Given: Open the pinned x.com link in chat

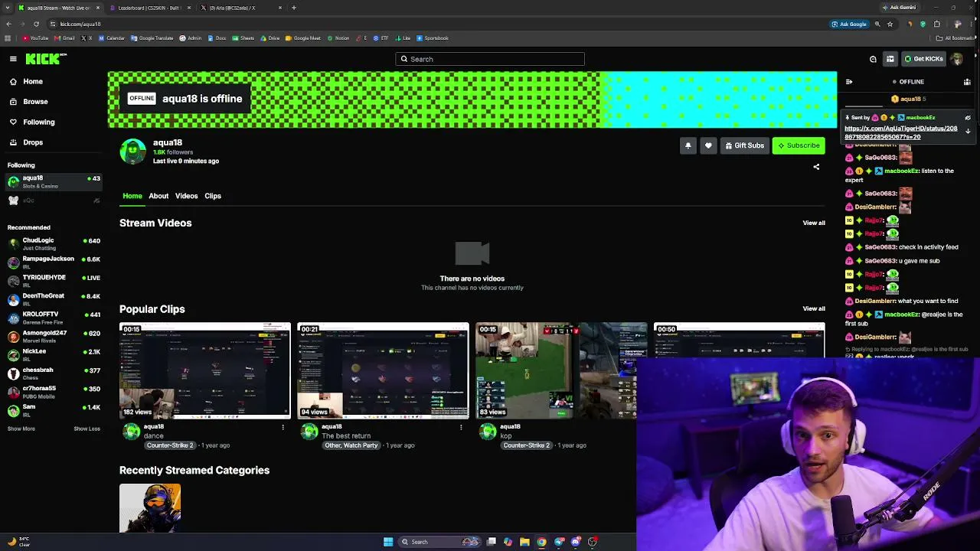Looking at the screenshot, I should [900, 132].
